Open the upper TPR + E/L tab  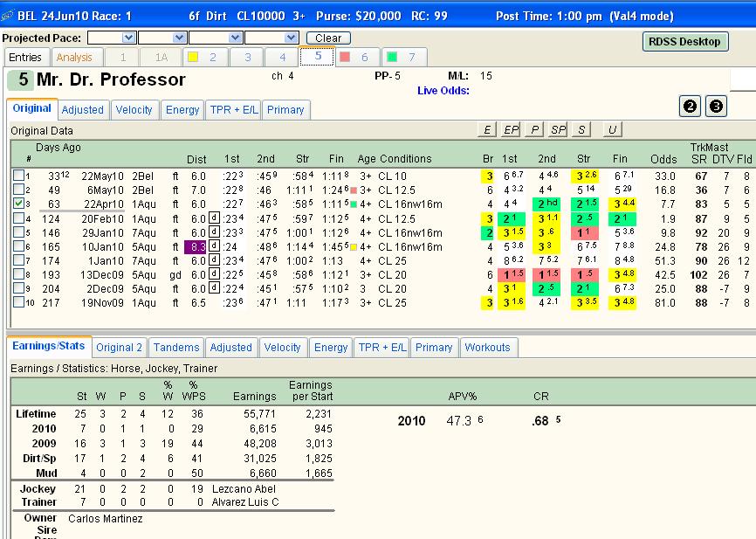pyautogui.click(x=234, y=109)
